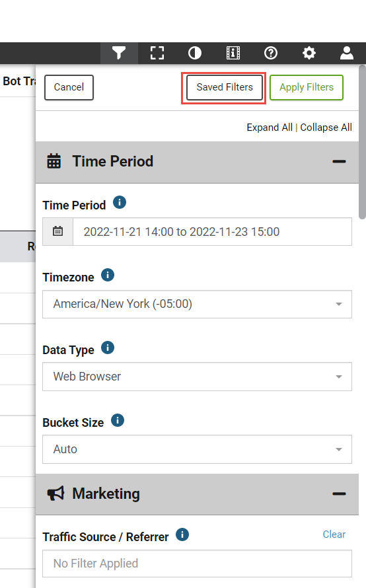
Task: Click the Apply Filters button
Action: click(307, 87)
